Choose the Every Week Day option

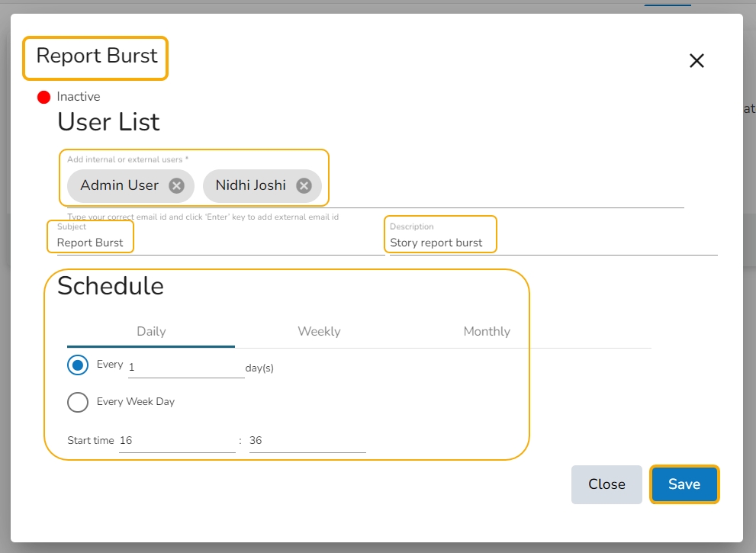(x=78, y=402)
